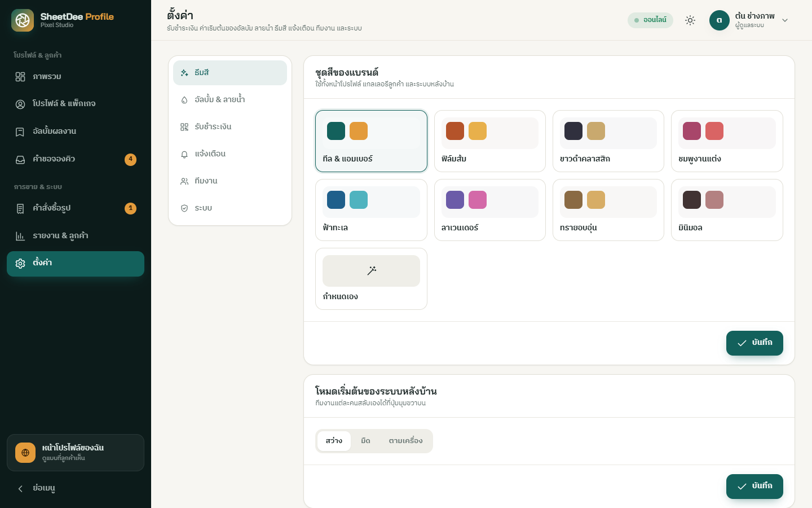
Task: Click the QR icon for รับชำระเงิน
Action: point(184,127)
